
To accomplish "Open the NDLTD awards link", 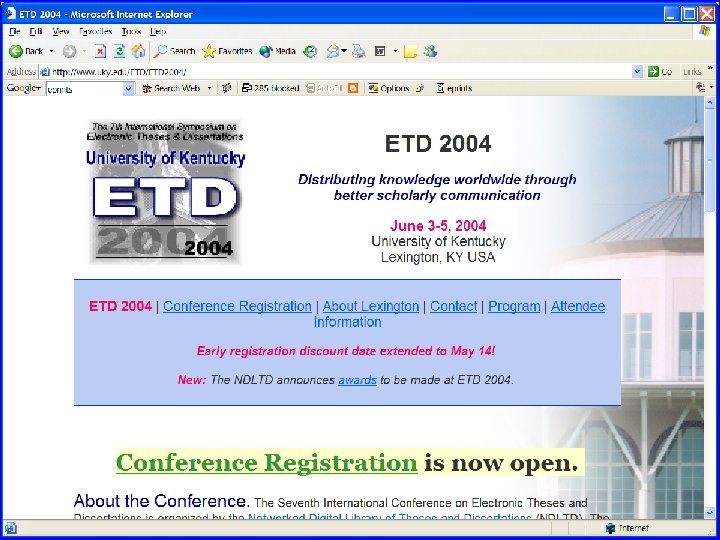I will click(x=357, y=380).
